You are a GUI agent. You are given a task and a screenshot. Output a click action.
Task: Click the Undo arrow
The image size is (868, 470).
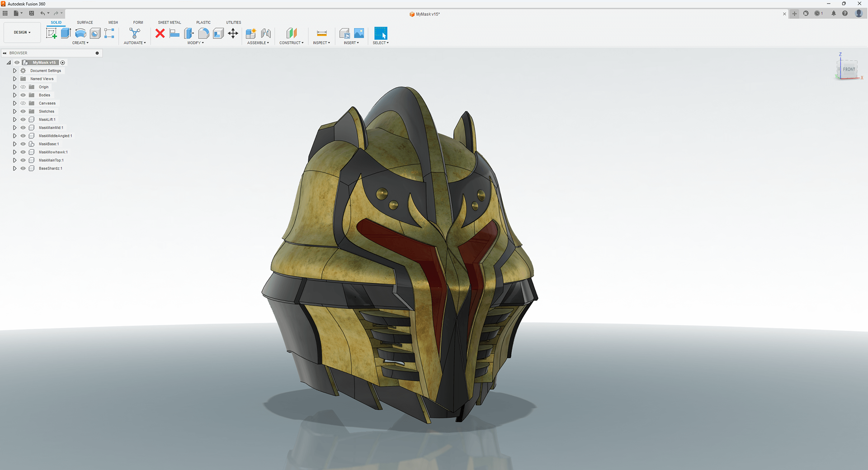pyautogui.click(x=42, y=13)
